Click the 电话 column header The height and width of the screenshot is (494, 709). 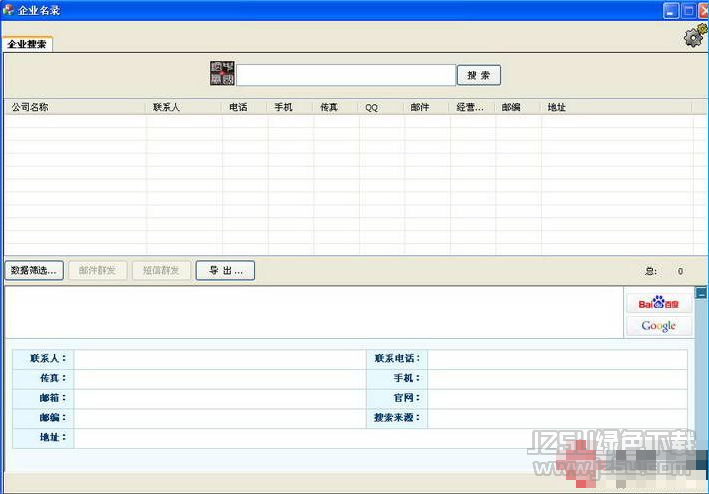[244, 107]
